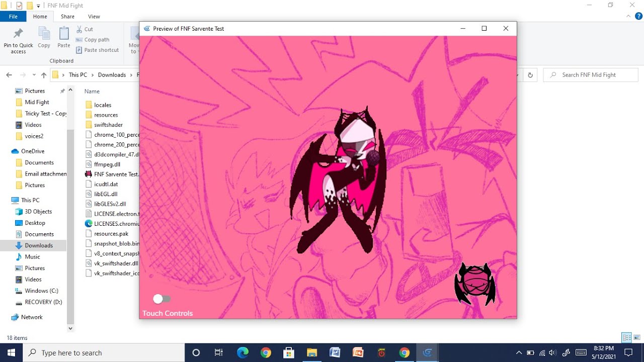Select Desktop in the navigation pane
The height and width of the screenshot is (362, 644).
tap(35, 223)
